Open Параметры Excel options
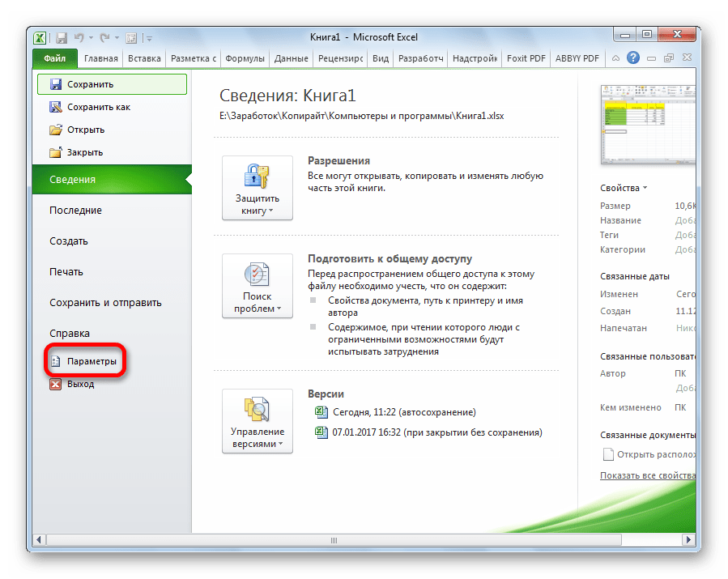Screen dimensions: 728x579 point(85,361)
